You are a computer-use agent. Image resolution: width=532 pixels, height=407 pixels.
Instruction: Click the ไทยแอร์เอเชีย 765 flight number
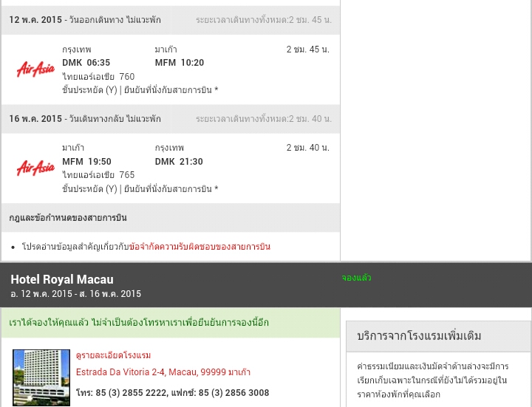(98, 175)
